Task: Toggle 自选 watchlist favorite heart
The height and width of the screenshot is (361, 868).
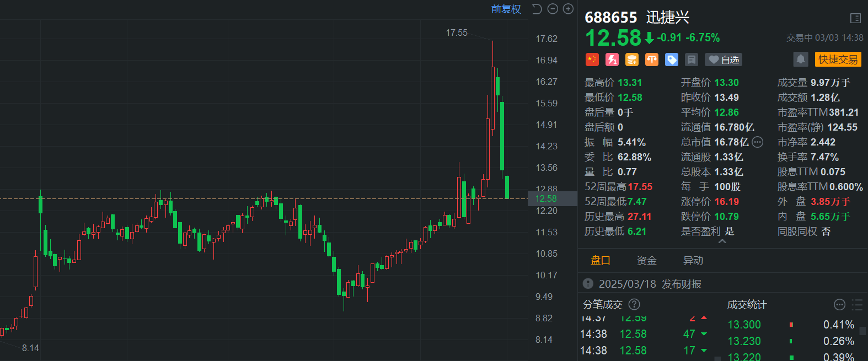Action: pyautogui.click(x=724, y=60)
